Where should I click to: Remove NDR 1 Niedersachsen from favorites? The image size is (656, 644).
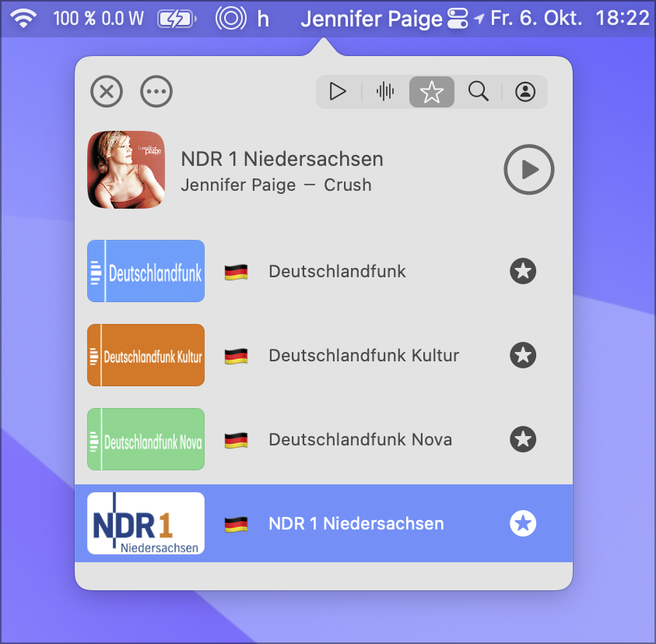(523, 524)
